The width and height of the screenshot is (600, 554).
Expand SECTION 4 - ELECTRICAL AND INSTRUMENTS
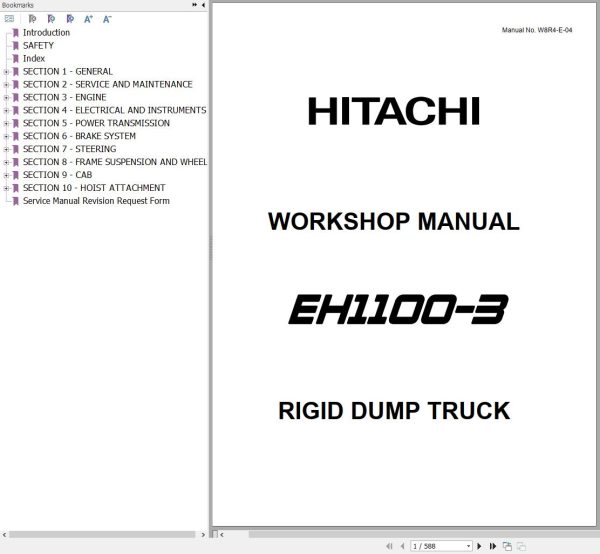point(6,111)
